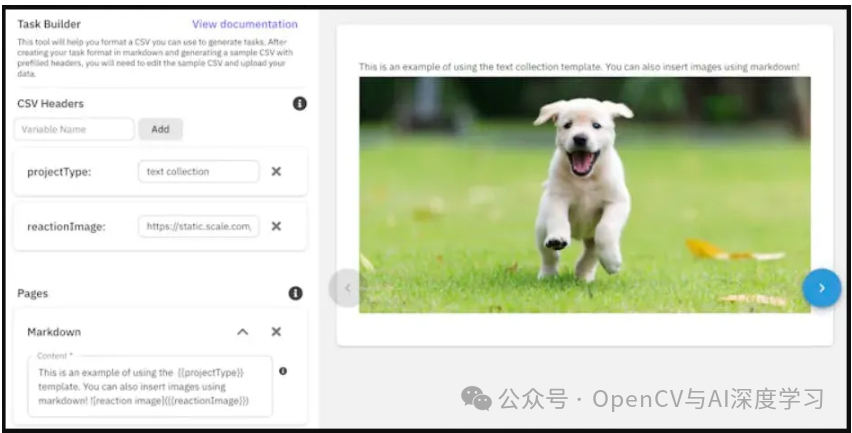Click the Task Builder heading
Viewport: 852px width, 433px height.
[49, 24]
